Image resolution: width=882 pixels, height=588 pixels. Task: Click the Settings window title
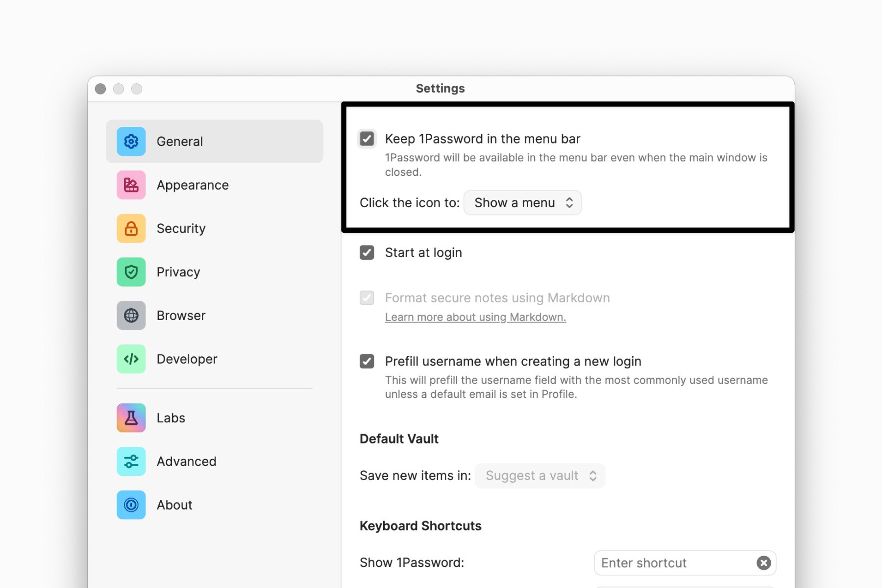(x=441, y=89)
